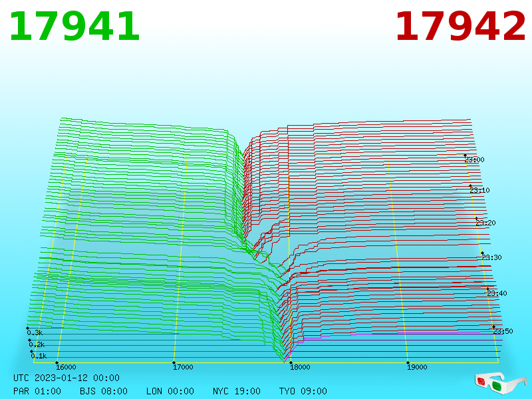Click the UTC 2023-01-12 00:00 timestamp
This screenshot has height=399, width=532.
coord(66,378)
